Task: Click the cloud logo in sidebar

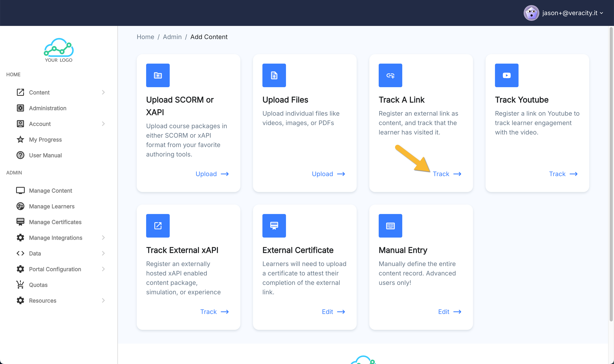Action: pyautogui.click(x=59, y=50)
